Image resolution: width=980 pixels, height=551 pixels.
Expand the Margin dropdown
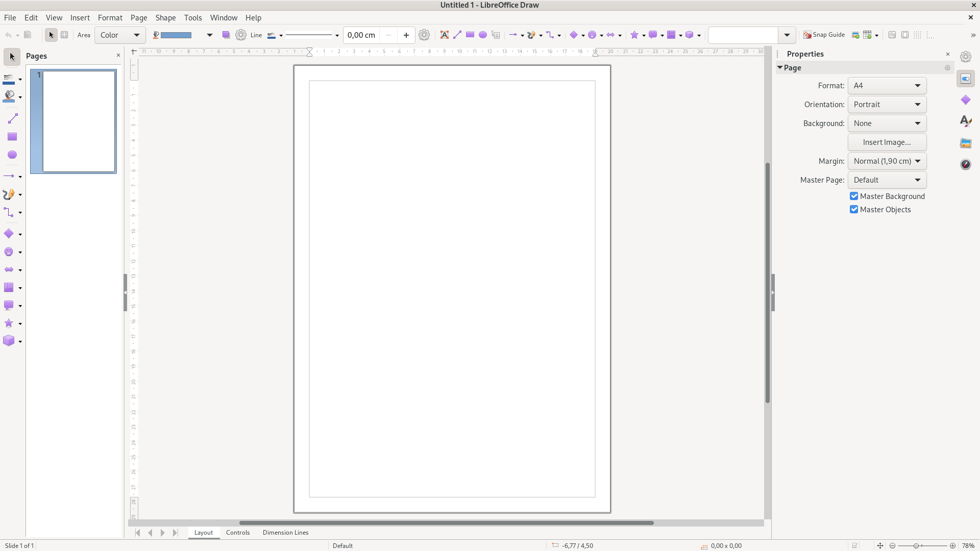coord(887,161)
